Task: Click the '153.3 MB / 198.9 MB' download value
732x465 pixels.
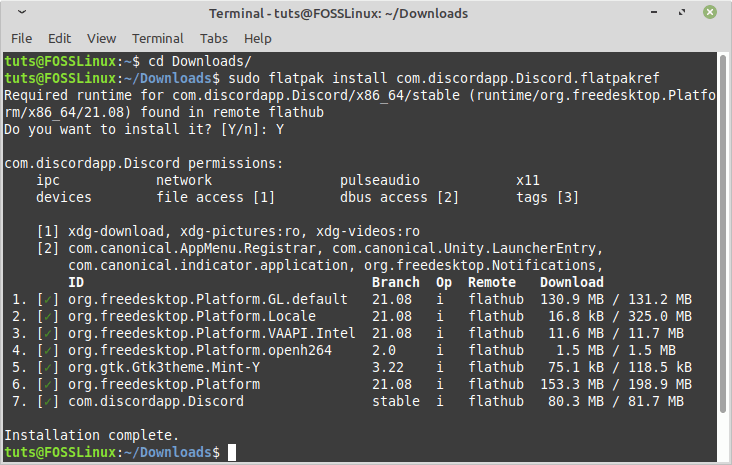Action: [x=616, y=384]
